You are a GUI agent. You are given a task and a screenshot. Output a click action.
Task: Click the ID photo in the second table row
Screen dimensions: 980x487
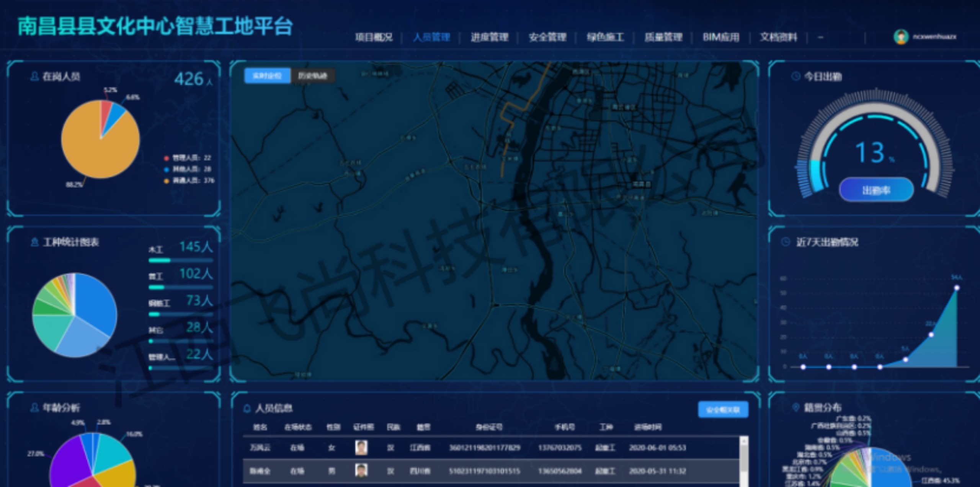click(x=361, y=471)
